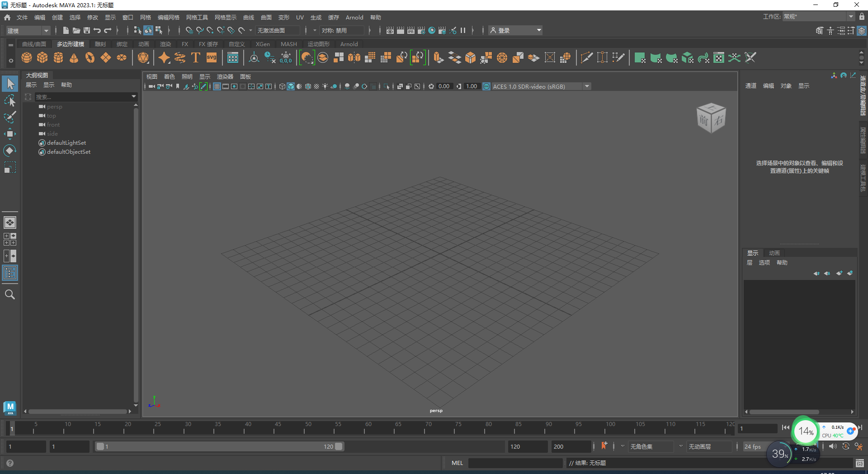868x474 pixels.
Task: Create an SVG mesh from the shelf
Action: [x=211, y=57]
